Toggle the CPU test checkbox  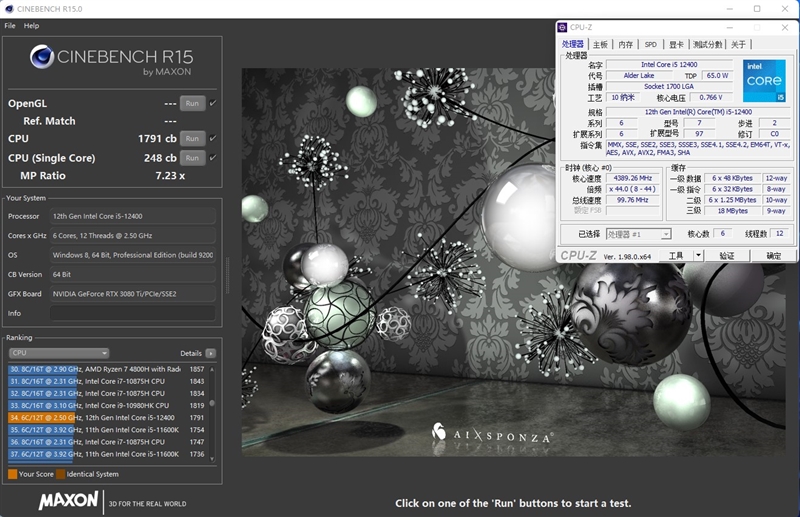tap(213, 138)
